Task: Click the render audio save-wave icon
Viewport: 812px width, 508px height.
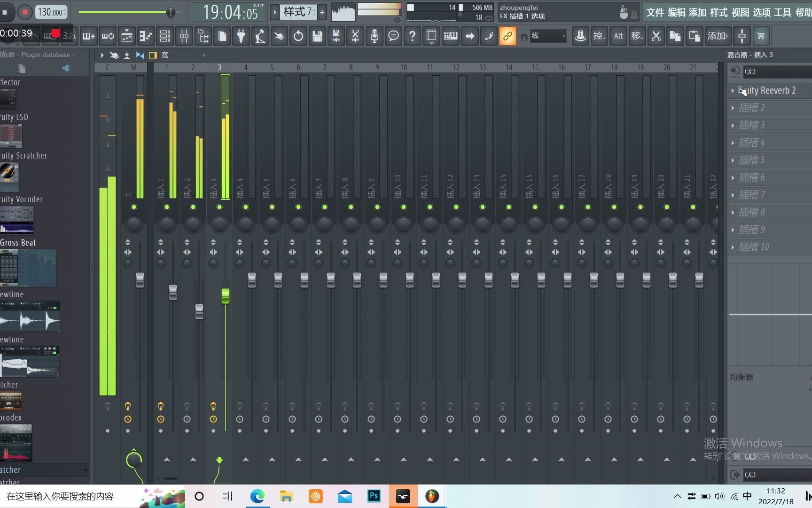Action: pos(336,36)
